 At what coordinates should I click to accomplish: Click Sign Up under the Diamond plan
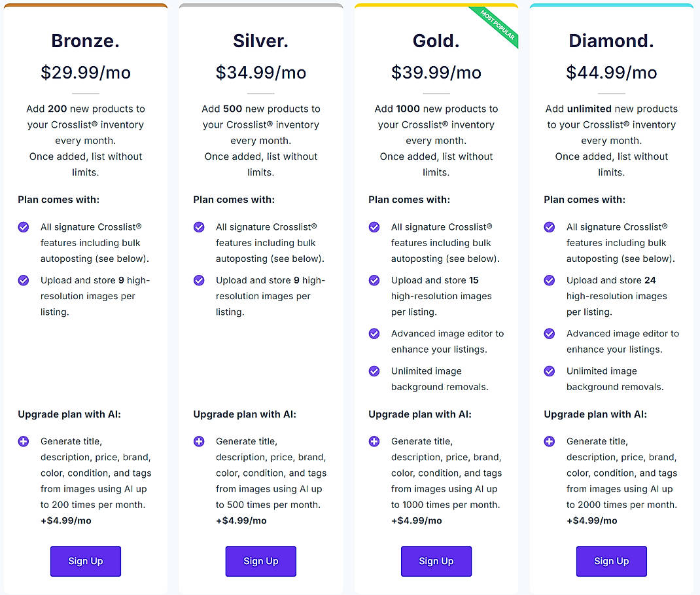point(611,561)
